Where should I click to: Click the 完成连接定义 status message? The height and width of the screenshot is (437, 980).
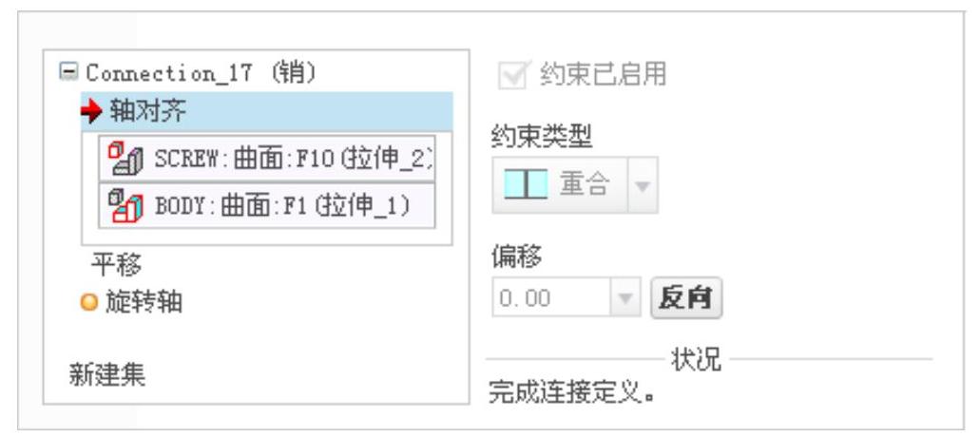[571, 392]
